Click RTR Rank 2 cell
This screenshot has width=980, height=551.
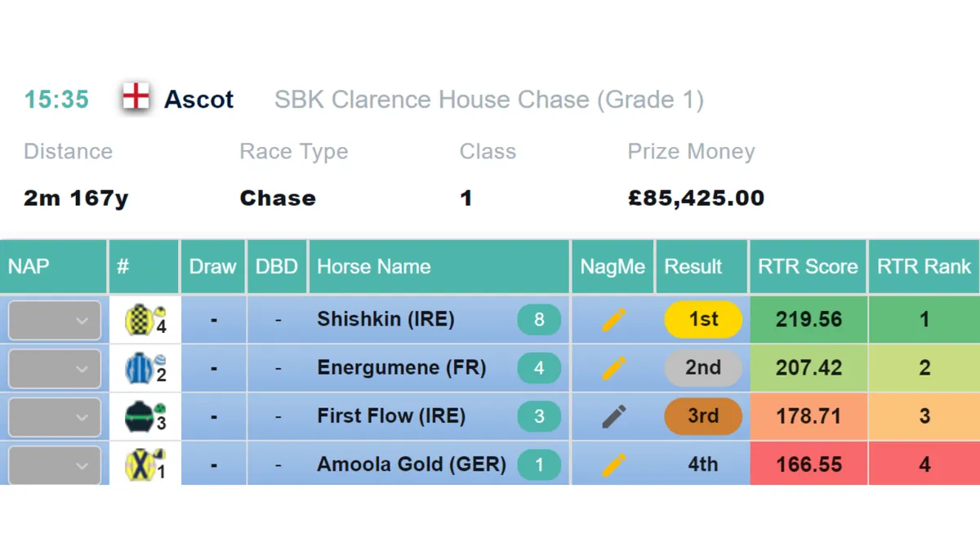[x=924, y=368]
